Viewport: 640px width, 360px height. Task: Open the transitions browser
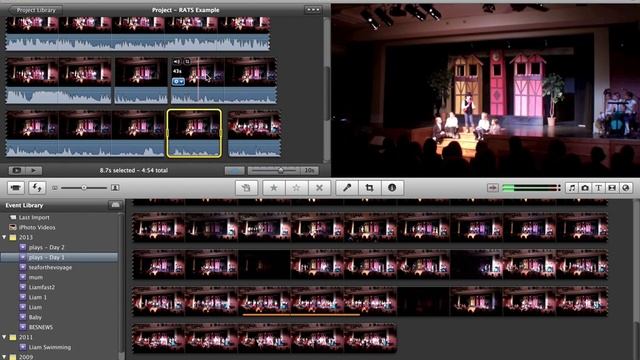click(x=612, y=188)
